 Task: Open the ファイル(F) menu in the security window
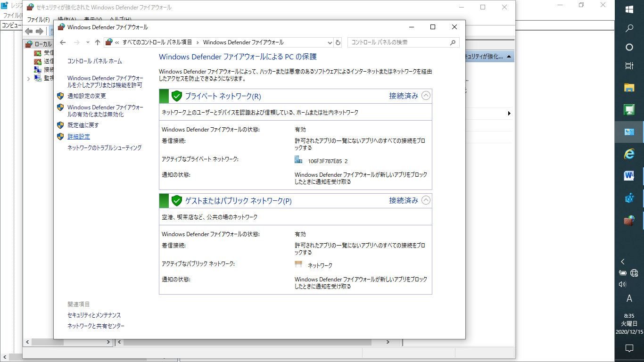[38, 19]
